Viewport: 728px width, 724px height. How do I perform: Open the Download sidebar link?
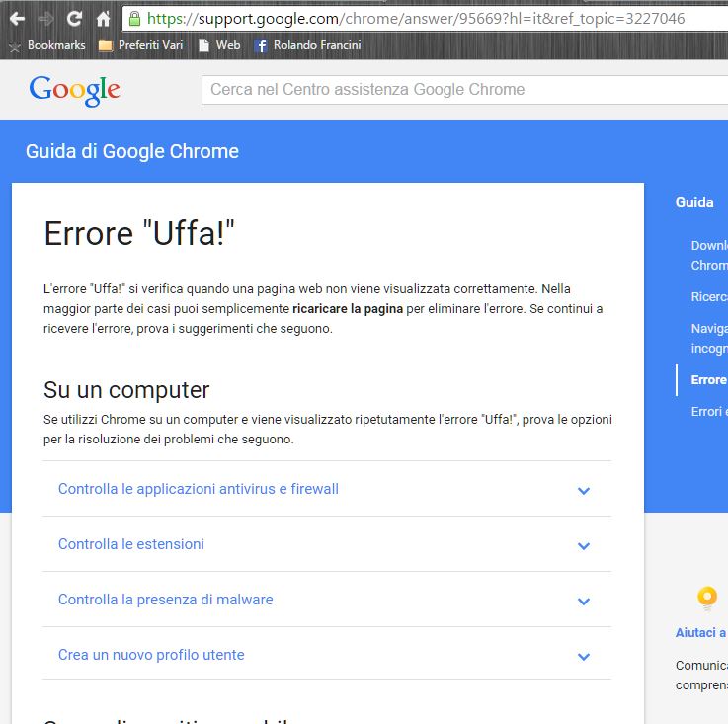[x=709, y=255]
